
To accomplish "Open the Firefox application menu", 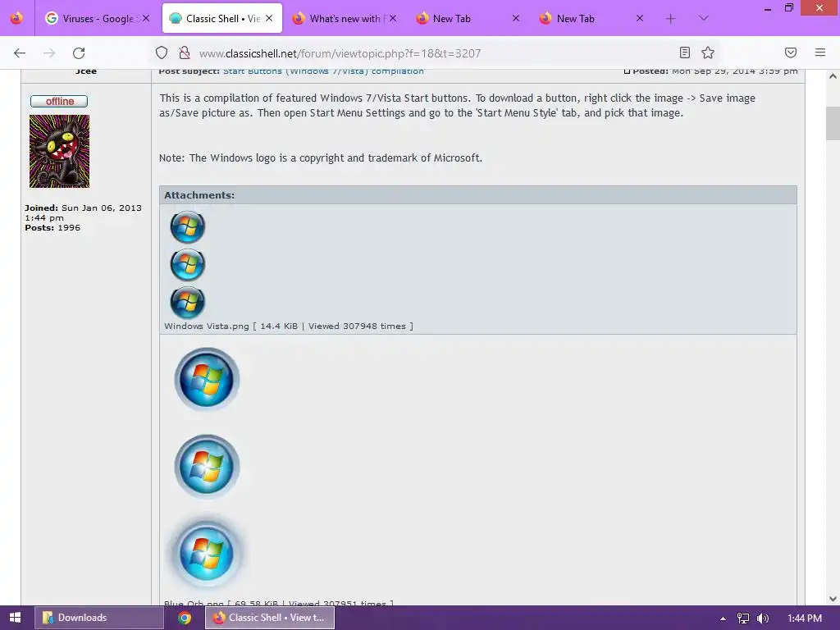I will (x=820, y=52).
